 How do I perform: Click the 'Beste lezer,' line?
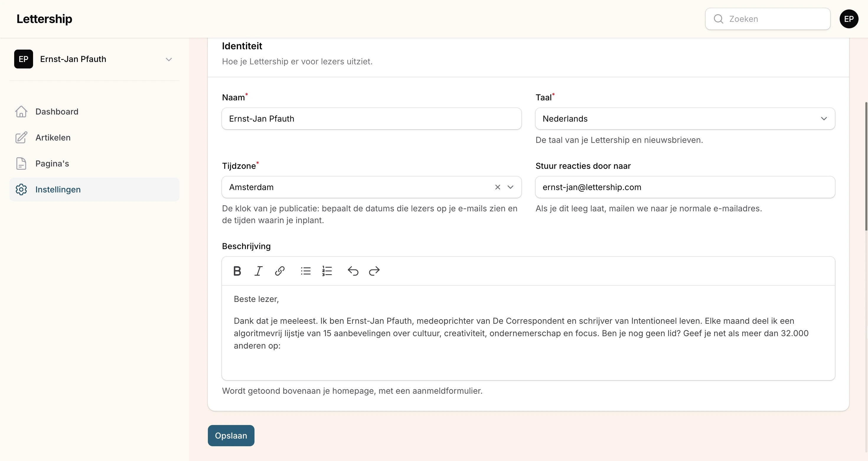point(256,299)
